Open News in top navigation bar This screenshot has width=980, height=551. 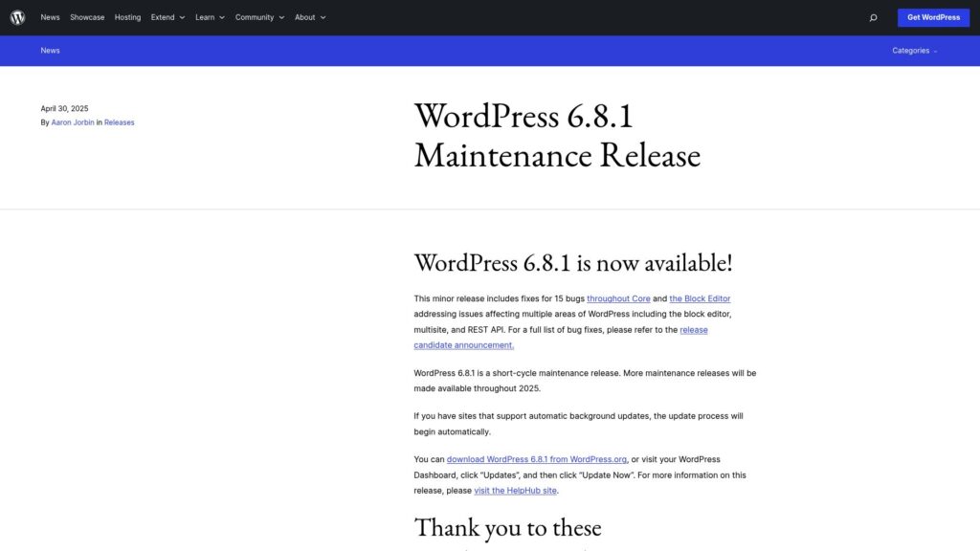coord(50,17)
